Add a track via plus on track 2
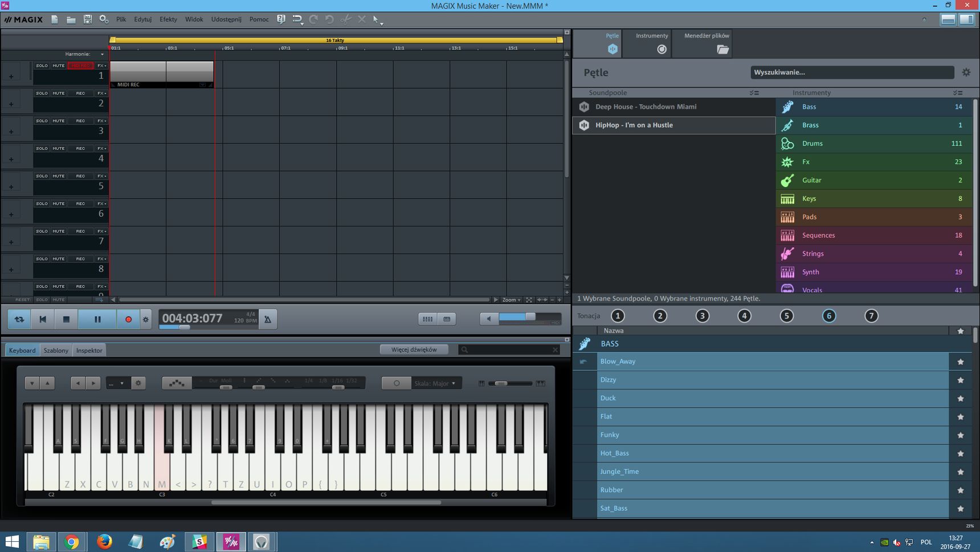This screenshot has width=980, height=552. (11, 104)
